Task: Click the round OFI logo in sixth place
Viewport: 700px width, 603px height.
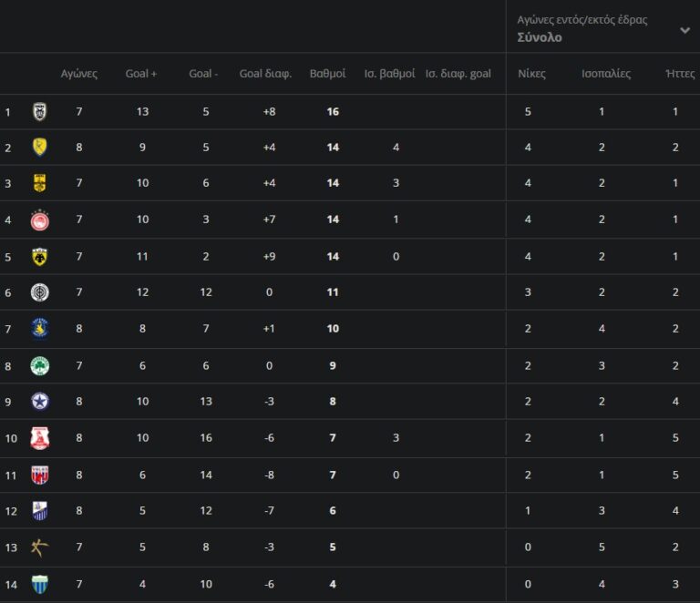Action: [39, 292]
